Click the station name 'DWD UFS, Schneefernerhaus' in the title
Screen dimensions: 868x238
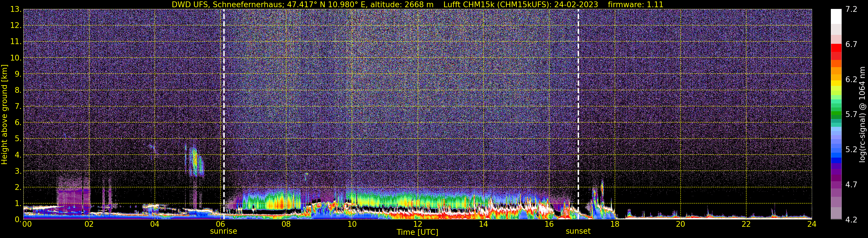[x=227, y=4]
